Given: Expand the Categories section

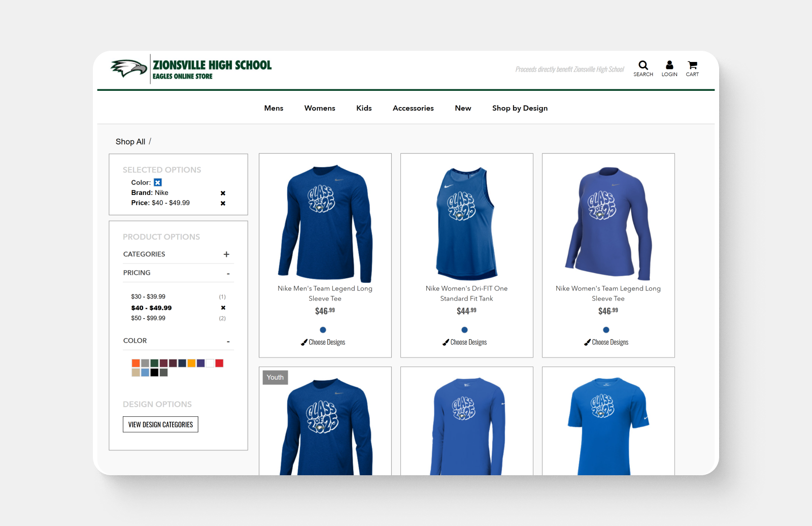Looking at the screenshot, I should pos(226,254).
